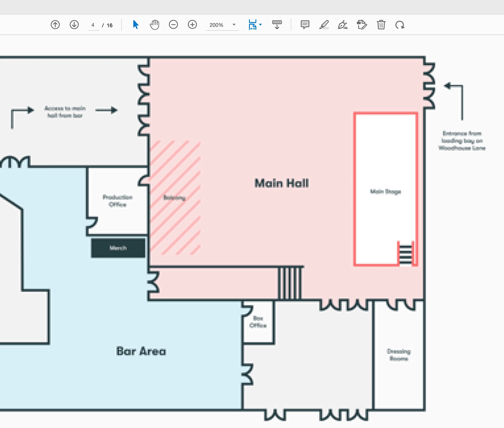Select the highlighter tool
The width and height of the screenshot is (504, 428).
coord(324,25)
